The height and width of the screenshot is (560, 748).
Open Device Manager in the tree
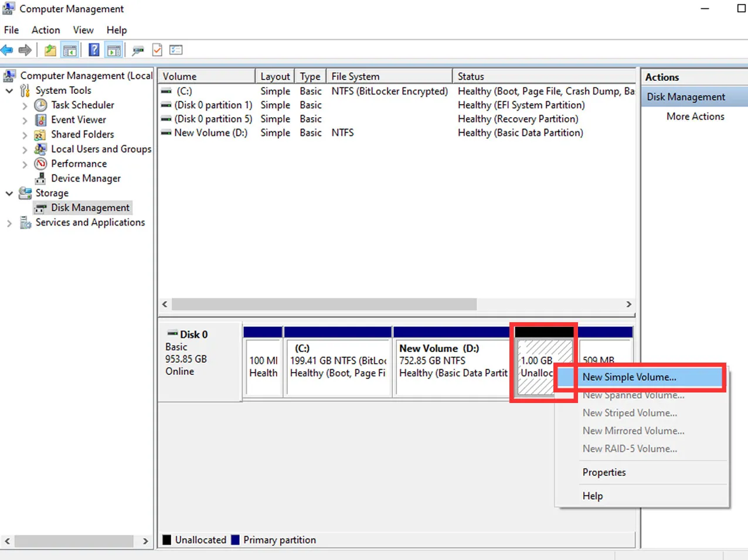click(x=86, y=179)
